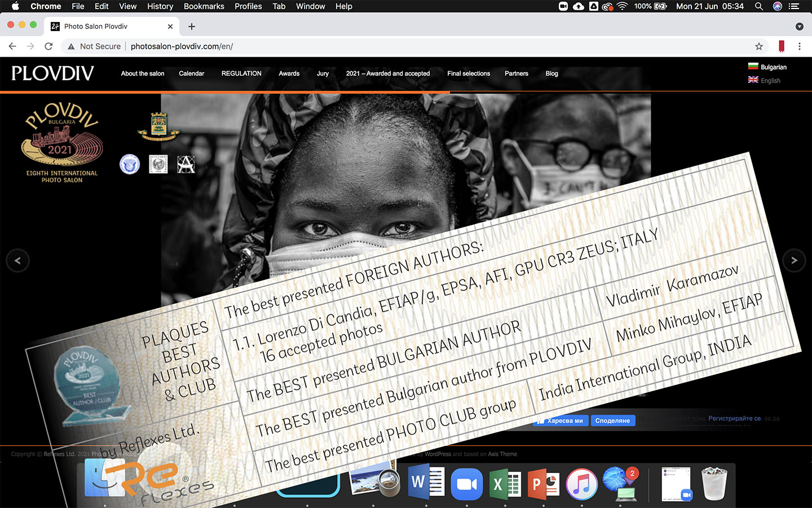This screenshot has width=812, height=508.
Task: Open Microsoft Word from the dock
Action: [427, 483]
